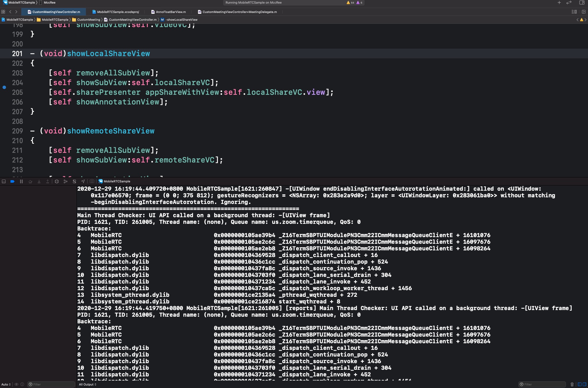Click the Simulate Location arrow icon
The image size is (588, 388).
point(83,181)
